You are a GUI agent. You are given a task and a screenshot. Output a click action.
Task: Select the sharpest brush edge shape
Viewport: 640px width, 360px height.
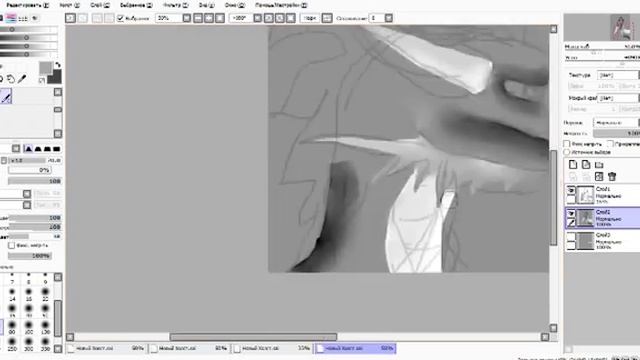point(28,149)
